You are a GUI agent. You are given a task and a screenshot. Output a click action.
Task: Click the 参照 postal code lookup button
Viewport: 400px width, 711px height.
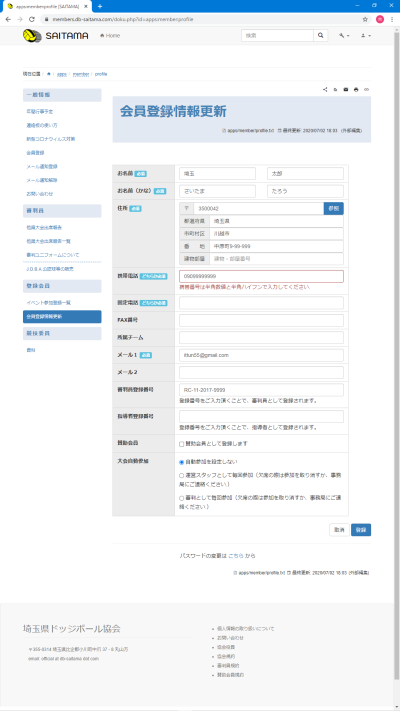[x=333, y=209]
